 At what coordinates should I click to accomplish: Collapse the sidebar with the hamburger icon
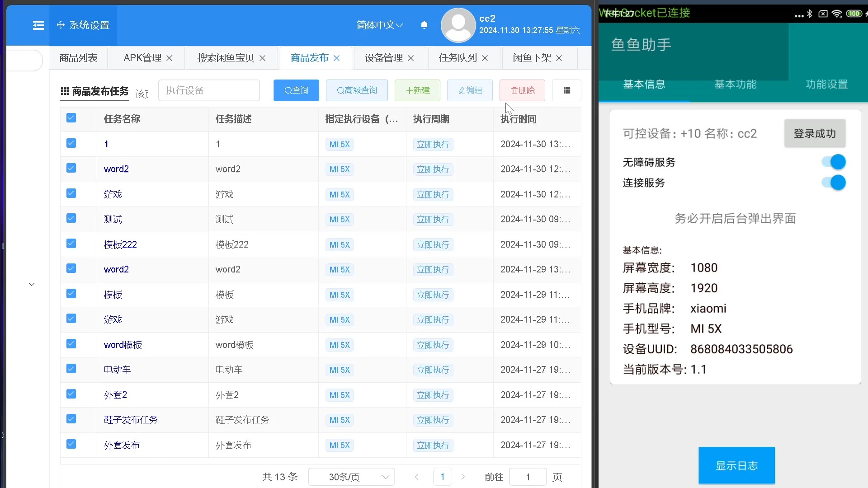pos(38,25)
